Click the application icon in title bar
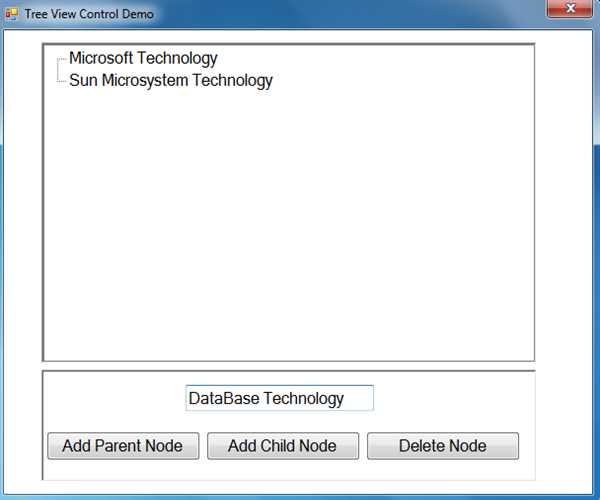Viewport: 600px width, 500px height. point(12,14)
